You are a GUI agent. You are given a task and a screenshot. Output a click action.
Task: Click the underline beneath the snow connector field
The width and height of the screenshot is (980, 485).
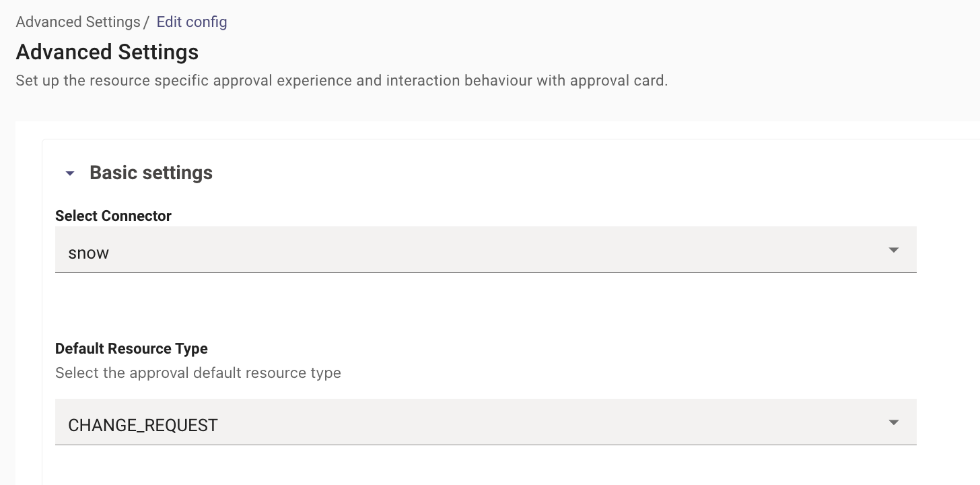[x=485, y=272]
